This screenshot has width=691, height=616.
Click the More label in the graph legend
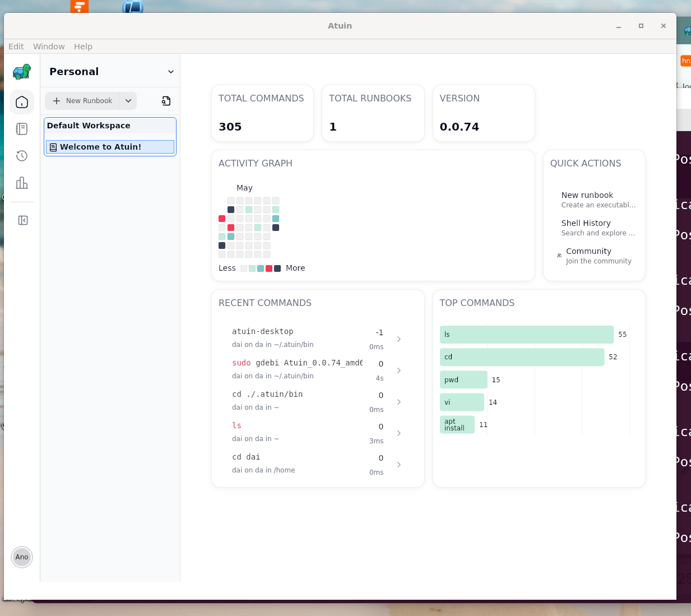[295, 268]
